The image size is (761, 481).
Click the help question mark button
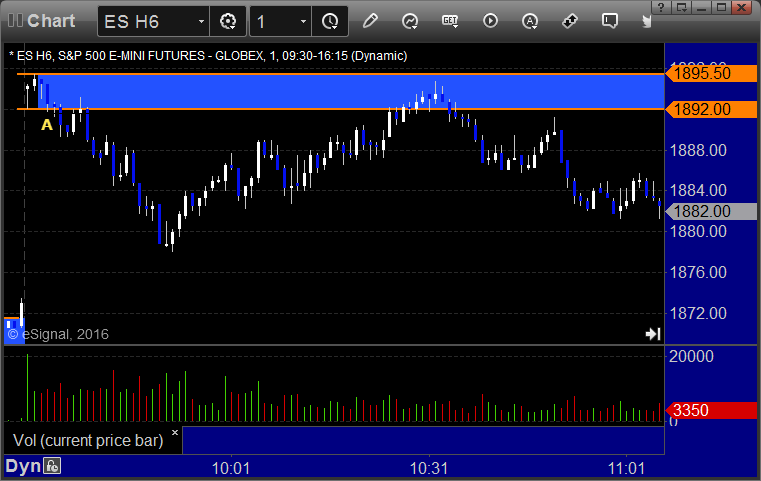661,7
